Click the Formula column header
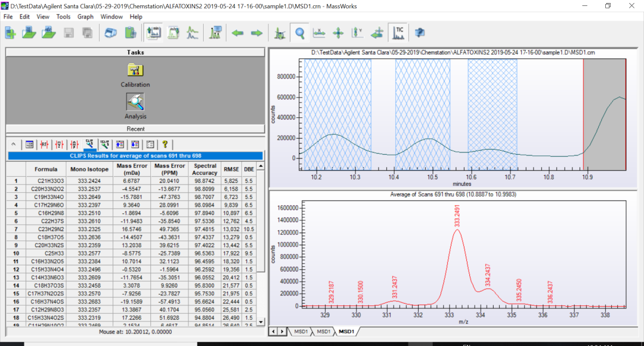 46,169
